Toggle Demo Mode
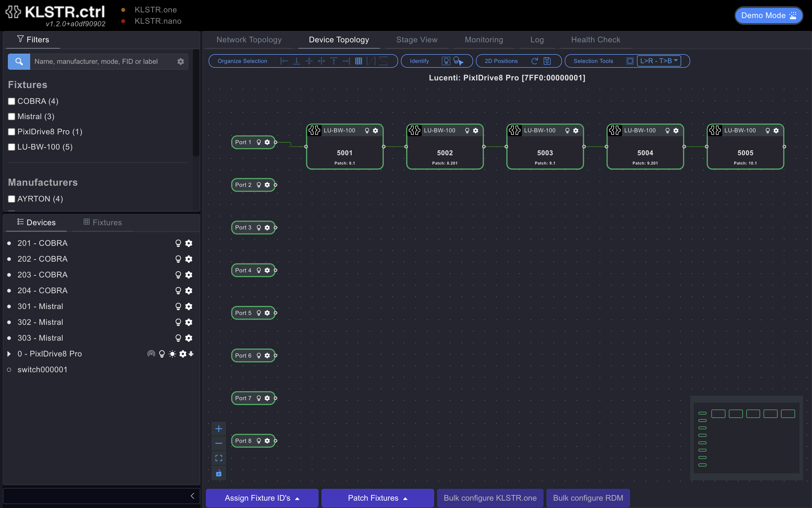Screen dimensions: 812x508 pyautogui.click(x=769, y=16)
